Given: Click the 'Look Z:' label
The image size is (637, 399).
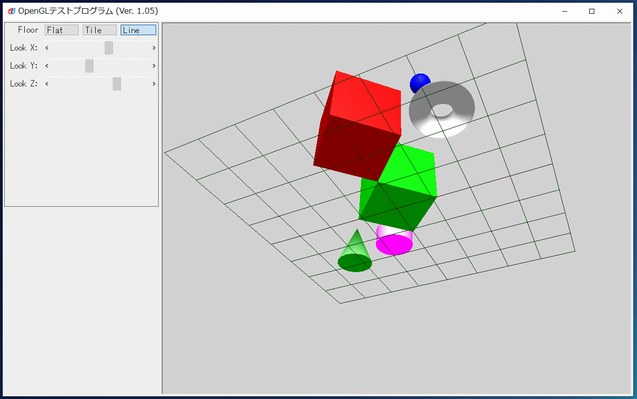Looking at the screenshot, I should coord(24,84).
